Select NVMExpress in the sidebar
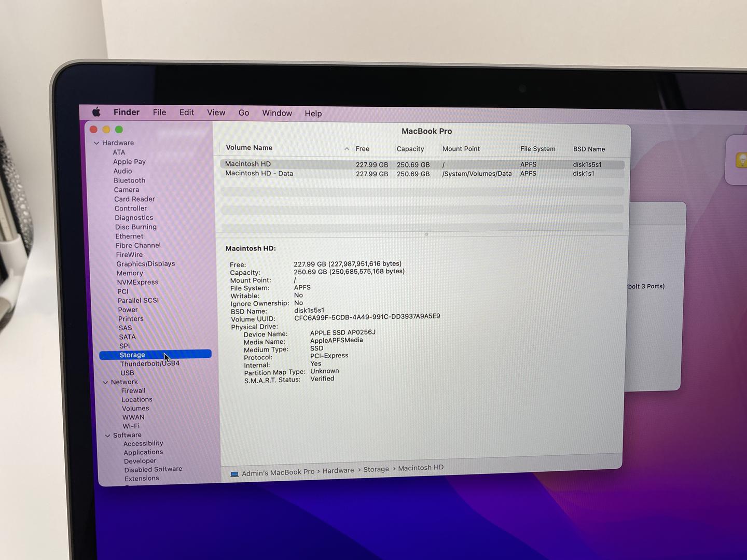The width and height of the screenshot is (747, 560). [137, 282]
